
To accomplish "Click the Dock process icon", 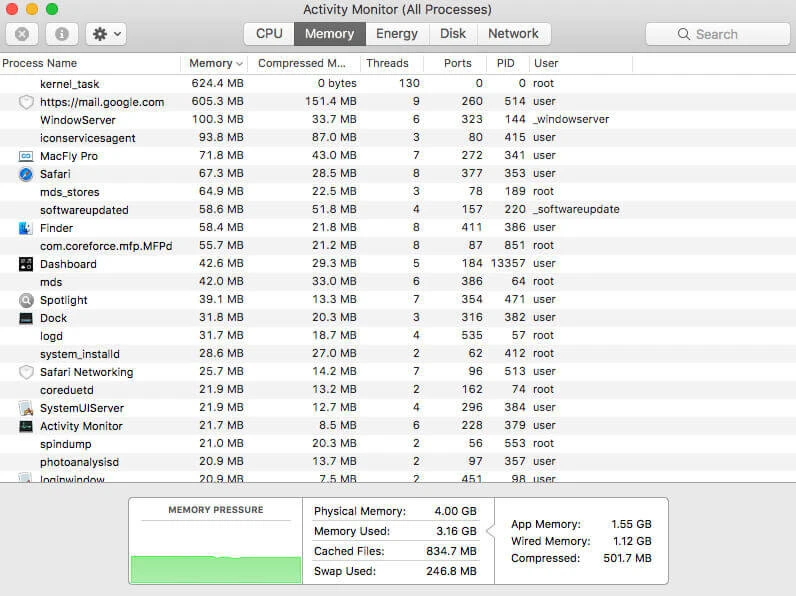I will point(26,318).
